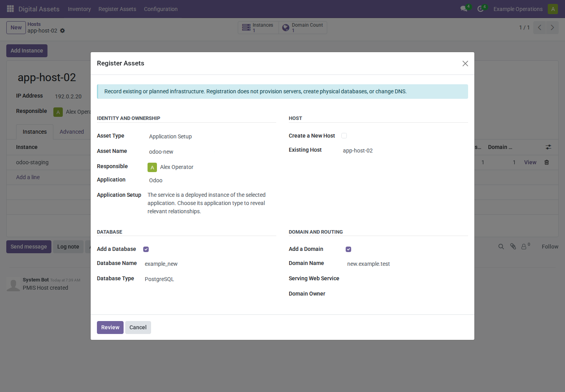
Task: Open the activities clock icon
Action: [x=480, y=9]
